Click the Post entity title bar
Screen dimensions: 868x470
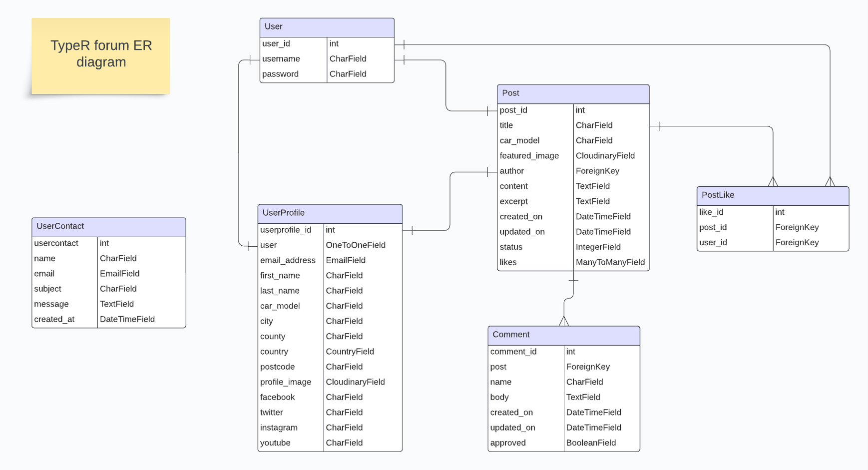[573, 93]
